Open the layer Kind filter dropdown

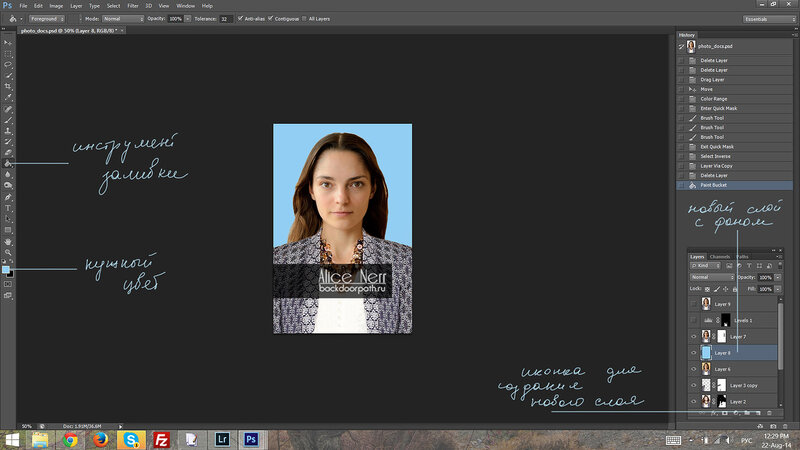[705, 266]
